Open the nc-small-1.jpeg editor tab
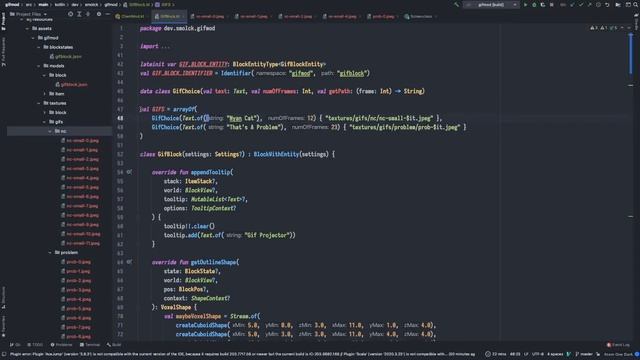This screenshot has height=360, width=640. [253, 16]
